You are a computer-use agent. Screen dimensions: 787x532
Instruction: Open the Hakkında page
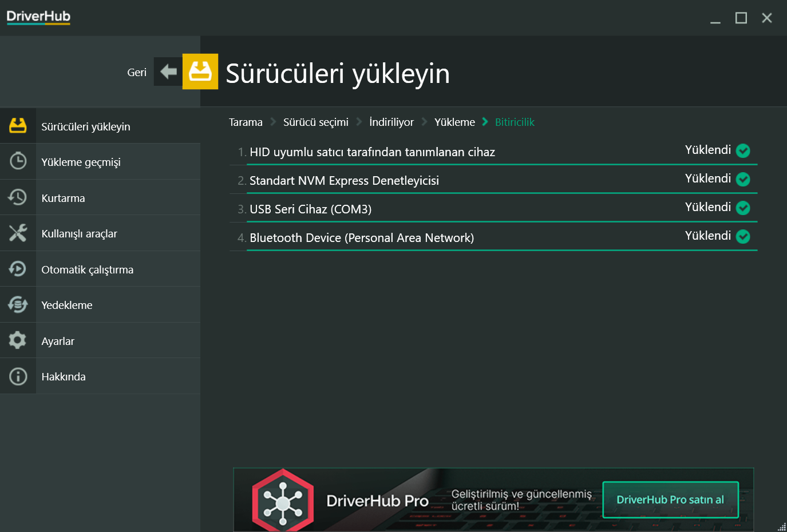pyautogui.click(x=100, y=376)
